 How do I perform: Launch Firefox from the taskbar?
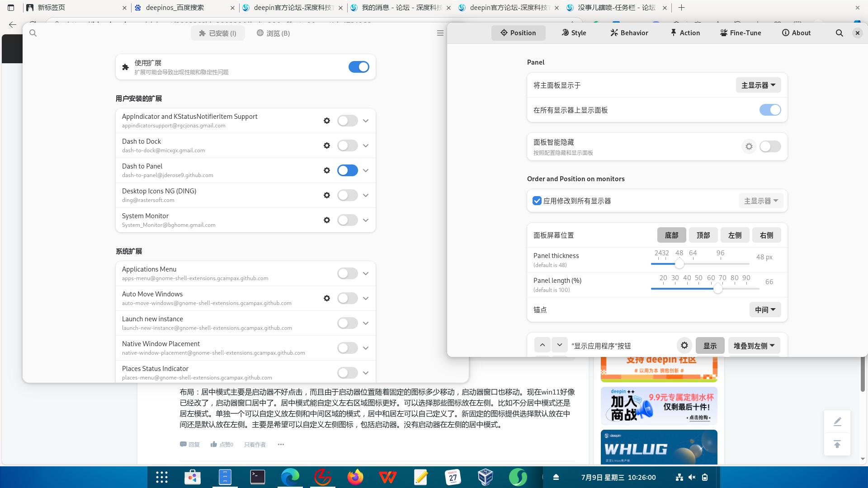point(355,477)
